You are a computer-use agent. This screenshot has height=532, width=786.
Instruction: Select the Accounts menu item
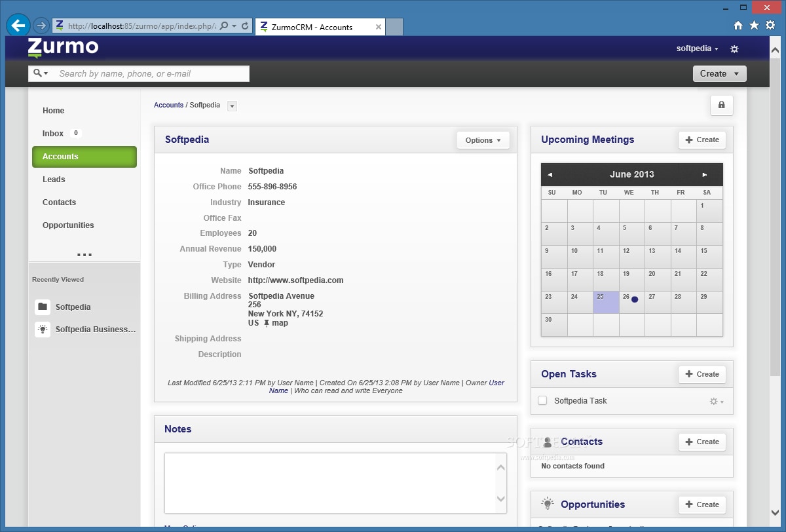tap(84, 157)
